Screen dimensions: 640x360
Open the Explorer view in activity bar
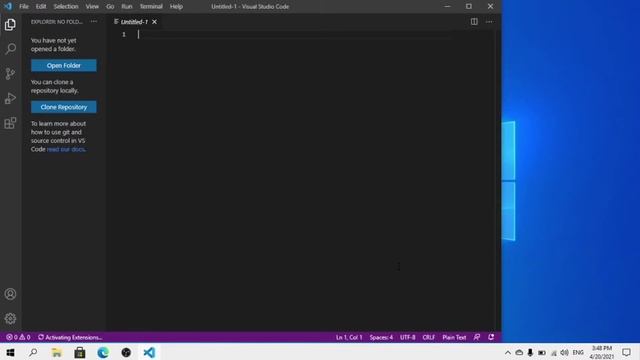point(10,24)
